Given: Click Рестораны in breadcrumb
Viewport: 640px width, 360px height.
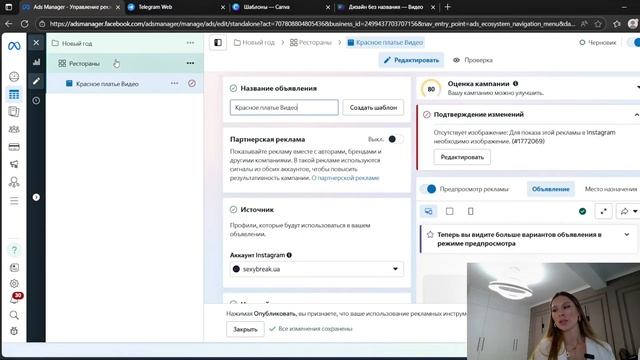Looking at the screenshot, I should [x=311, y=42].
